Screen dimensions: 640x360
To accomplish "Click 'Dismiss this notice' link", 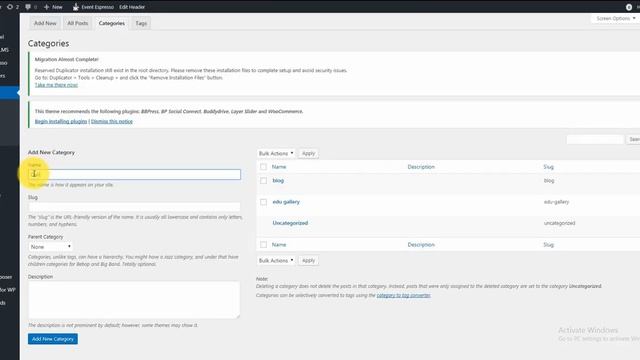I will [111, 121].
